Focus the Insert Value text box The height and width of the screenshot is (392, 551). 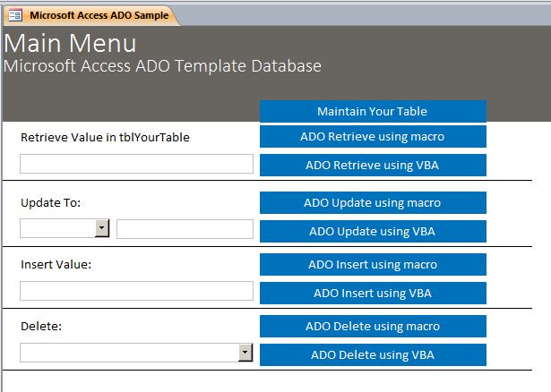click(x=136, y=291)
